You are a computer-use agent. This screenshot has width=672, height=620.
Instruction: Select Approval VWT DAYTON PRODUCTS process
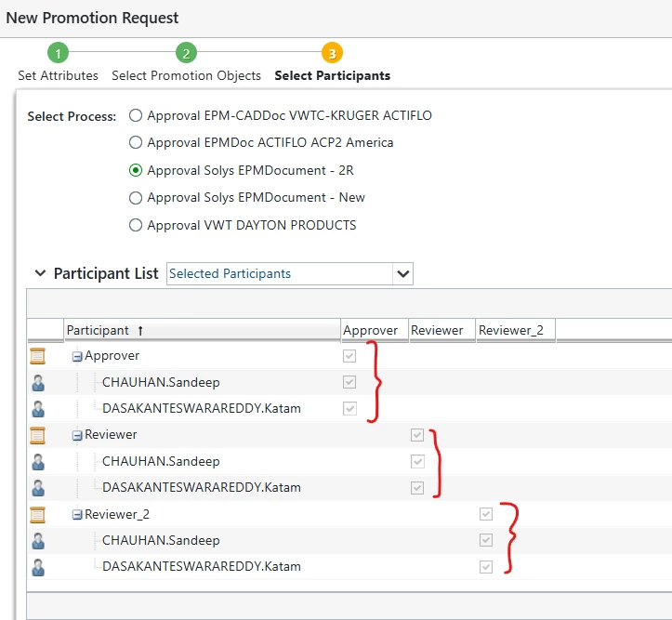(136, 225)
